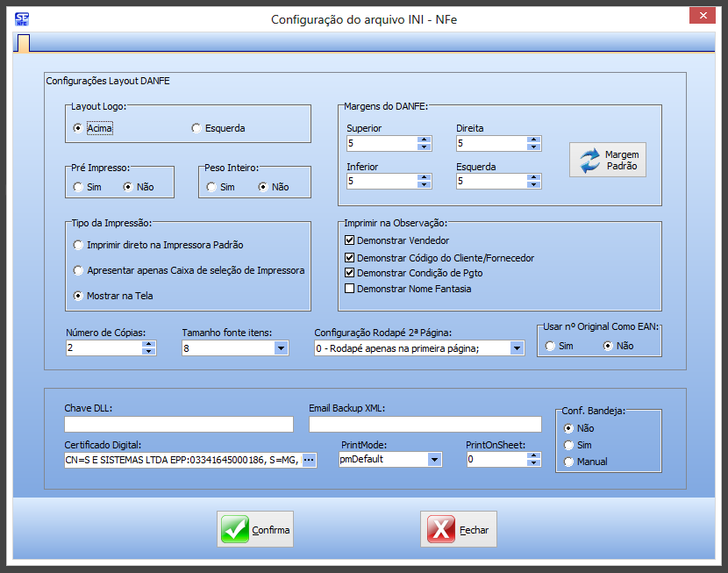Open certificate browser with ellipsis button
The height and width of the screenshot is (573, 728).
(x=309, y=459)
